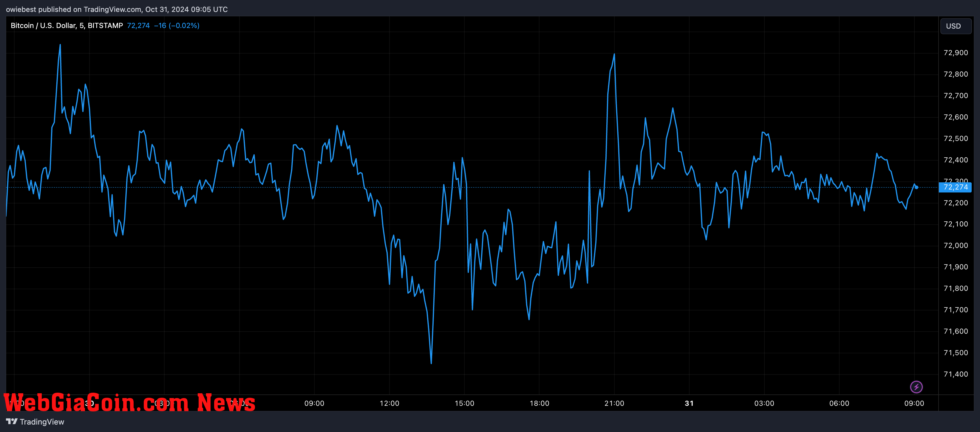Click the 09:00 time label after 06:00
This screenshot has width=980, height=432.
[914, 403]
